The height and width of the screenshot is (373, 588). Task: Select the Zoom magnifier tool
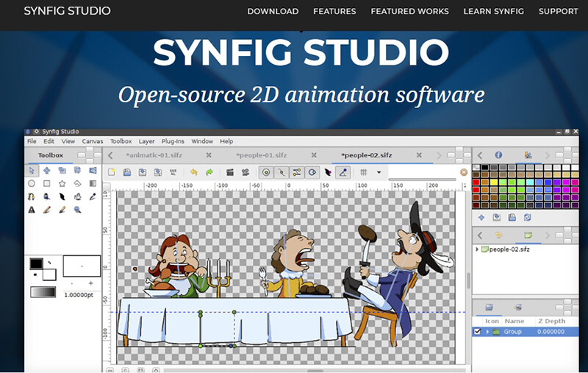tap(78, 210)
